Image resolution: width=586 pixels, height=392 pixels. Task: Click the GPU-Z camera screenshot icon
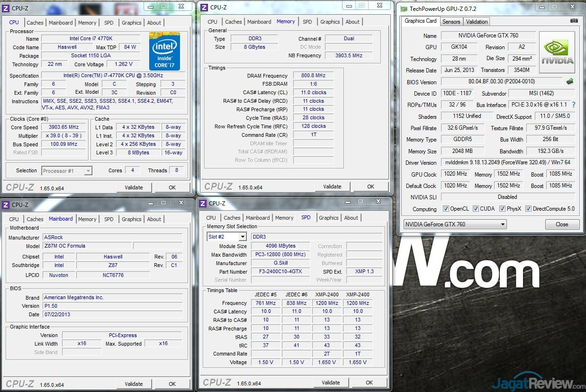pyautogui.click(x=574, y=21)
